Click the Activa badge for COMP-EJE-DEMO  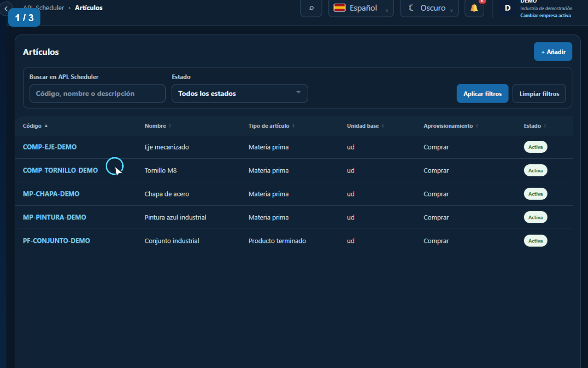click(536, 147)
